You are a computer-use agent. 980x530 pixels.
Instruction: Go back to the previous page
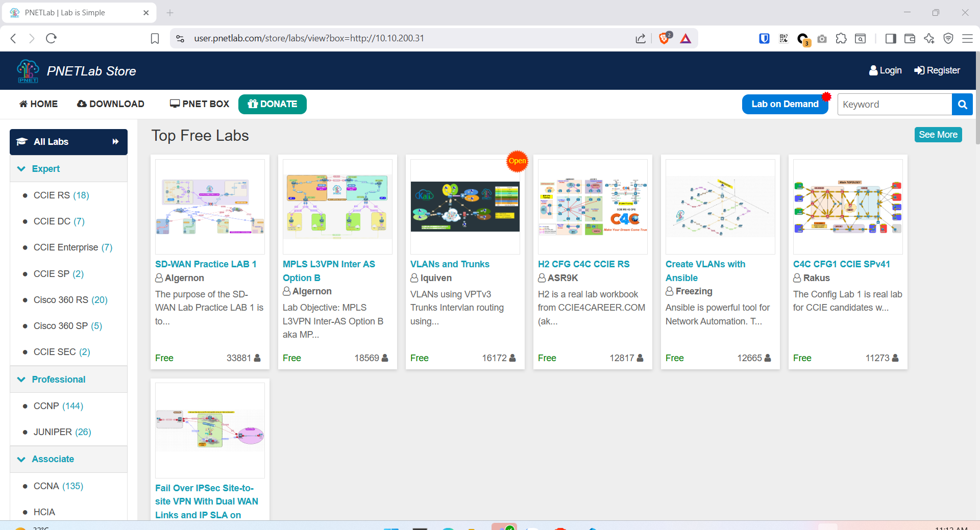coord(14,38)
